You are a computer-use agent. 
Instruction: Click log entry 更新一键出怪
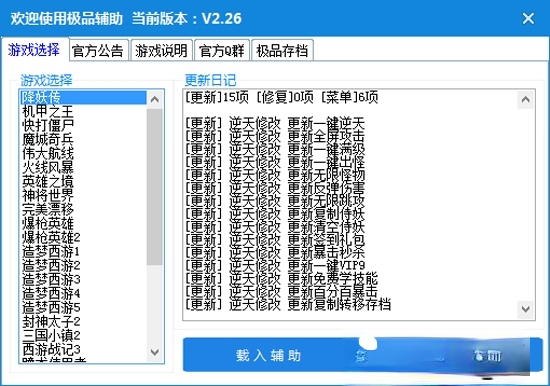coord(275,162)
